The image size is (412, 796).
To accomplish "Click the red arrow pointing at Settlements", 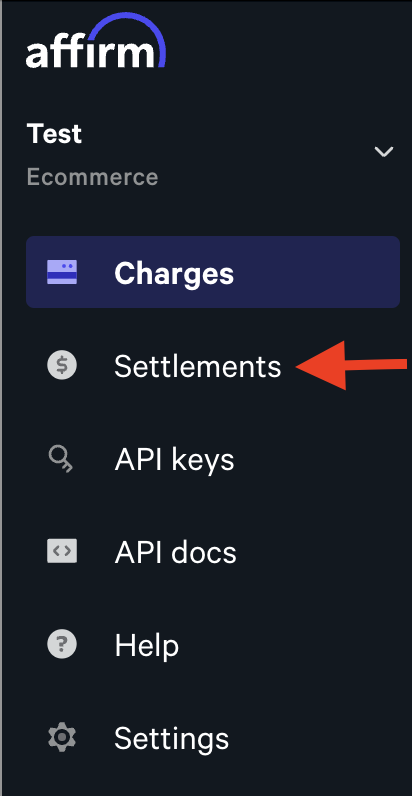I will pyautogui.click(x=351, y=366).
